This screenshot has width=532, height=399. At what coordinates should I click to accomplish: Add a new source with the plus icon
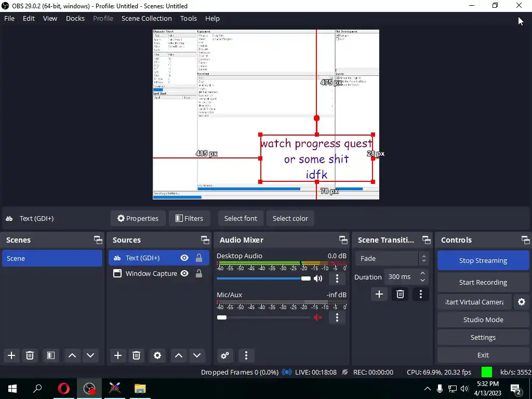(118, 355)
